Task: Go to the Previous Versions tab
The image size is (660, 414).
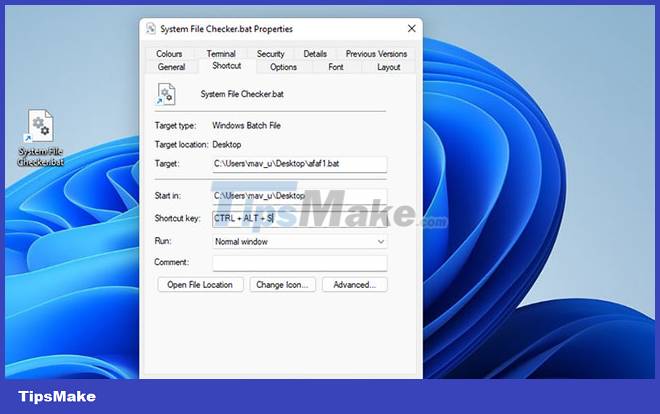Action: (x=376, y=54)
